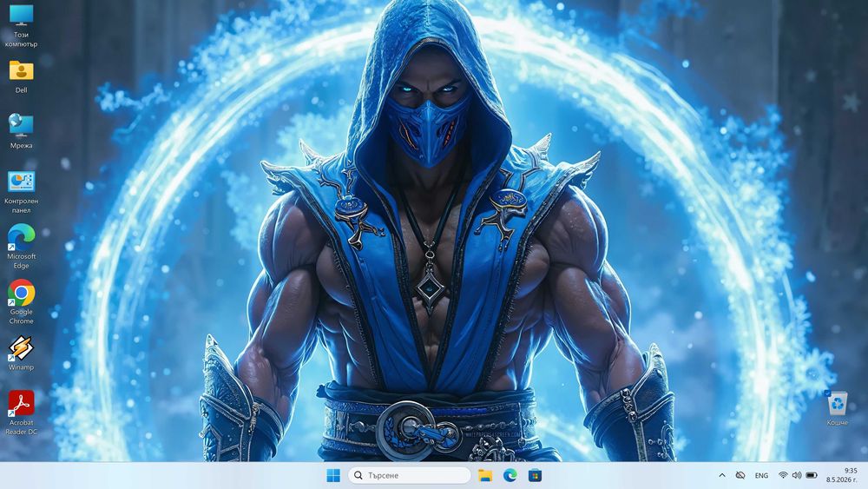The height and width of the screenshot is (489, 868).
Task: Click the crossed-out cloud tray icon
Action: [740, 475]
